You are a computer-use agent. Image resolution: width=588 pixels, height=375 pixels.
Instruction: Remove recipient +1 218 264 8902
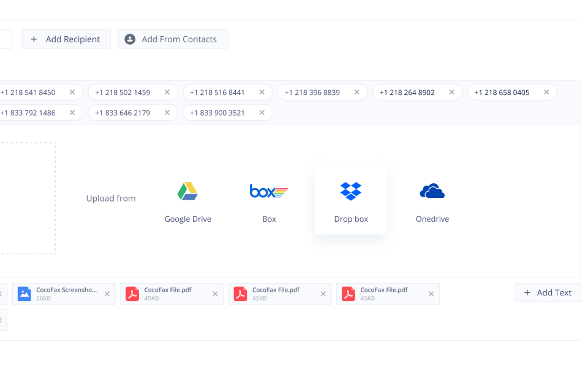(452, 93)
